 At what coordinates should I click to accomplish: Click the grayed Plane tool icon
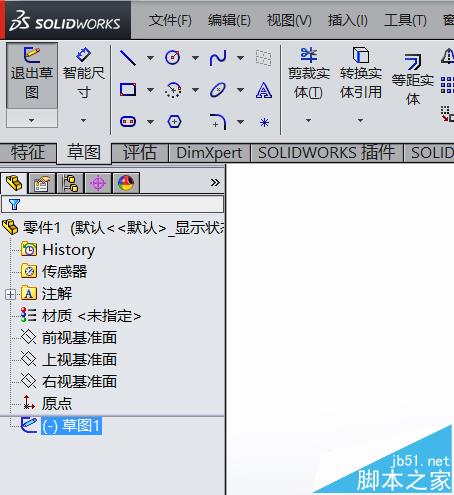263,58
